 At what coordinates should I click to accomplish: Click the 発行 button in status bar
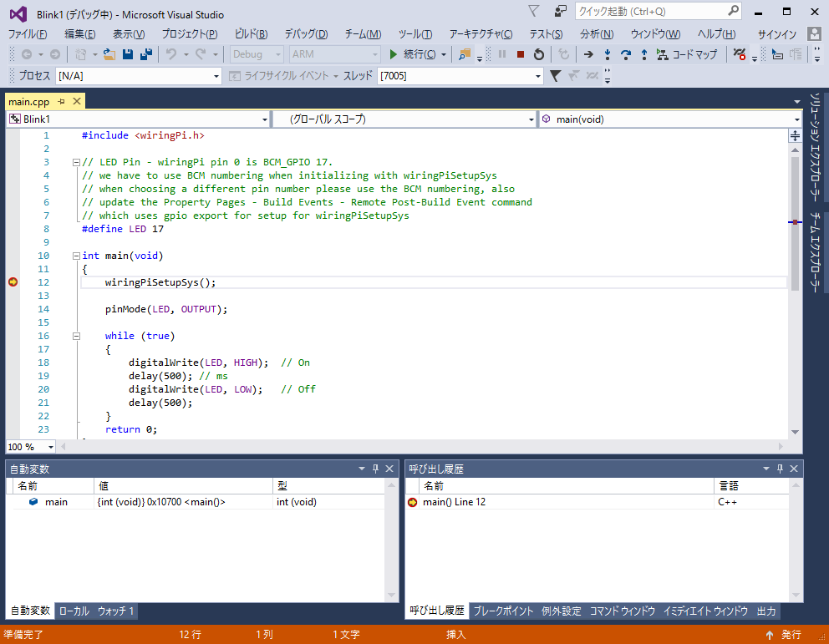784,635
